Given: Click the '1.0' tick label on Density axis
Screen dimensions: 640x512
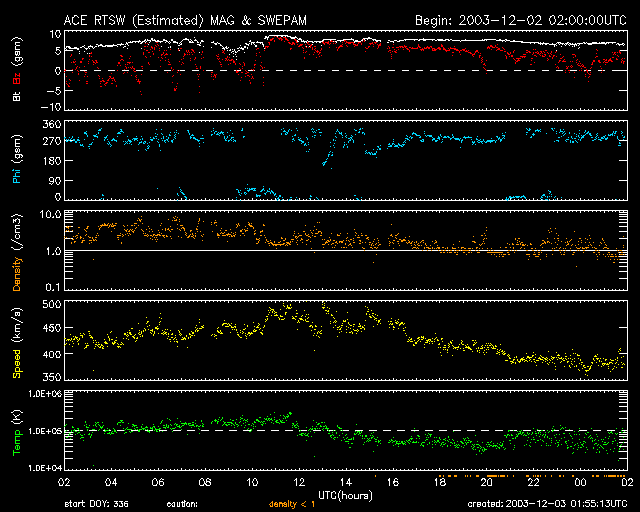Looking at the screenshot, I should click(53, 251).
